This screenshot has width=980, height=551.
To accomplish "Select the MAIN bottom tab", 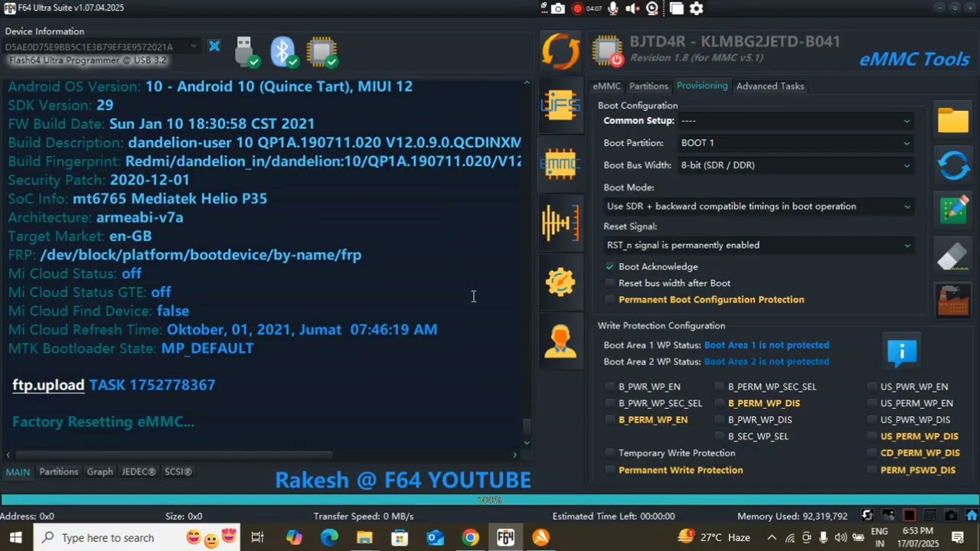I will pyautogui.click(x=18, y=472).
